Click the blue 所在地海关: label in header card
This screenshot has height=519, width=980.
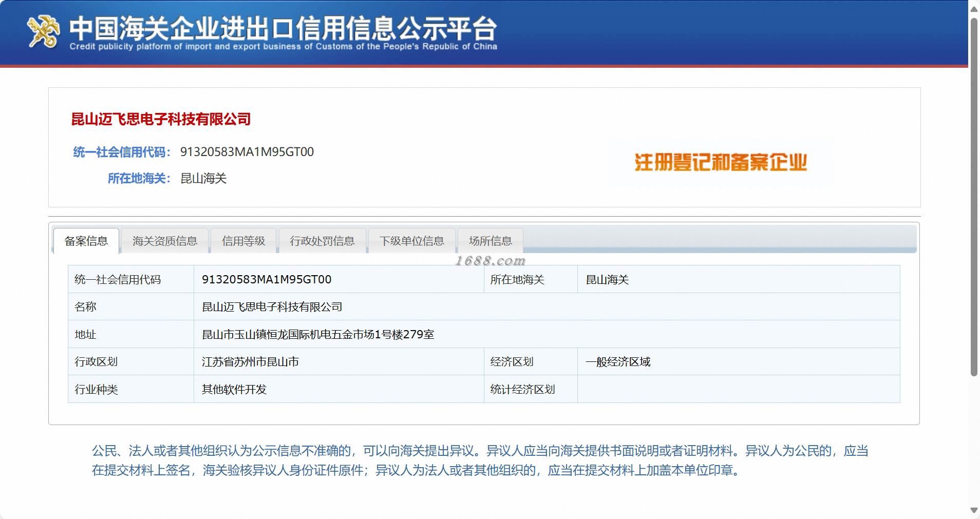coord(139,179)
